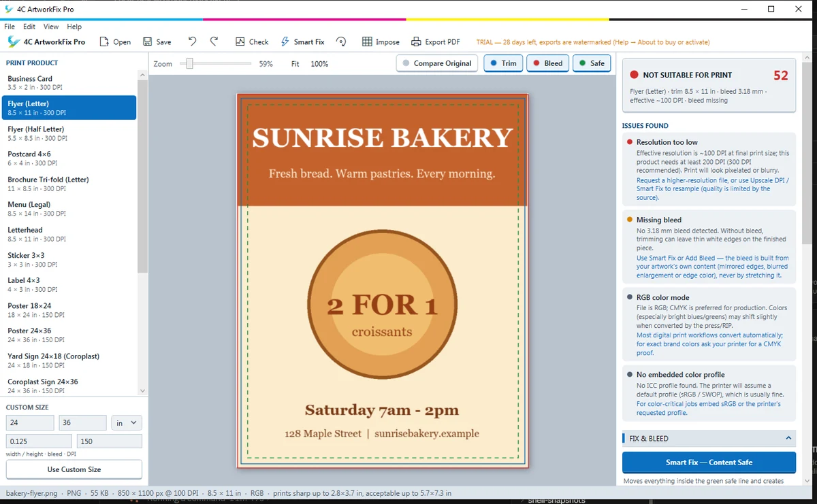The image size is (817, 504).
Task: Toggle the Safe guide overlay
Action: click(591, 63)
